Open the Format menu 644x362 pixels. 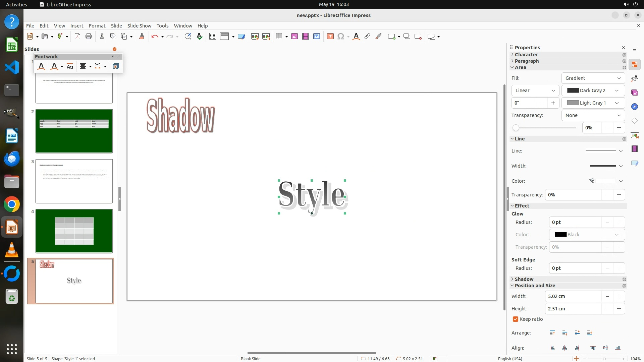97,25
